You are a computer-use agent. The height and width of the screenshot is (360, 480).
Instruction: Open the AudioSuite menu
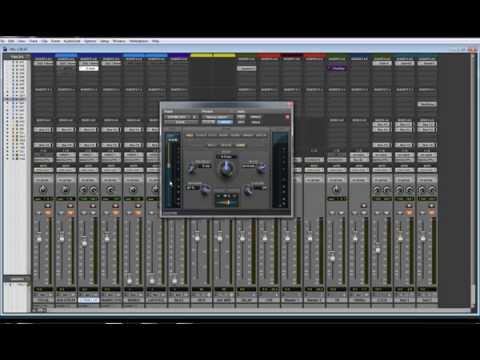72,41
